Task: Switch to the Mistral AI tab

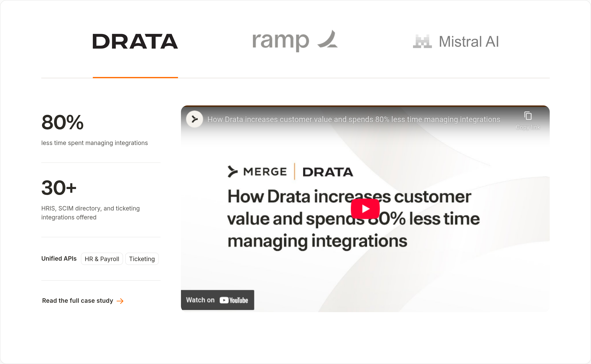Action: point(456,41)
